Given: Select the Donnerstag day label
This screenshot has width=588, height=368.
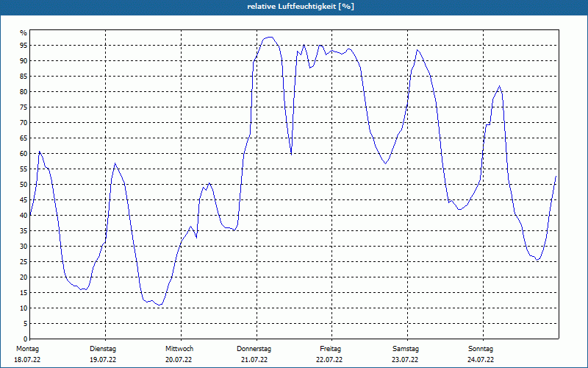Looking at the screenshot, I should tap(254, 349).
